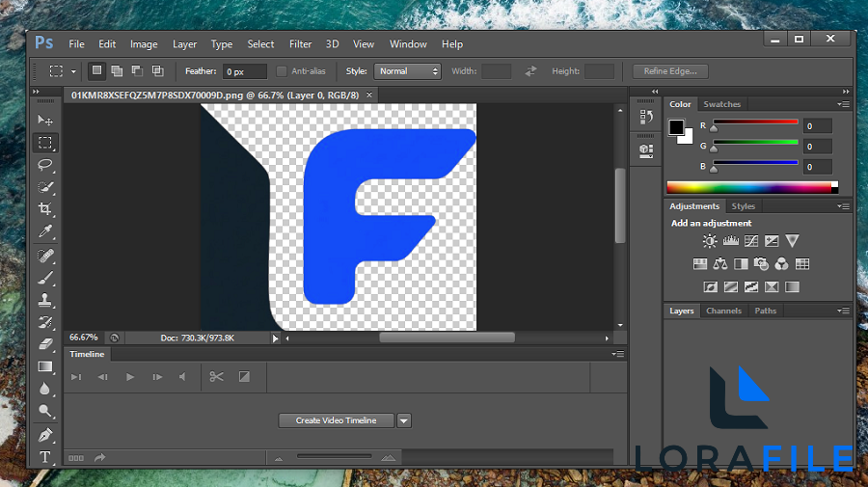Click the Create Video Timeline button
The width and height of the screenshot is (868, 487).
pyautogui.click(x=336, y=420)
